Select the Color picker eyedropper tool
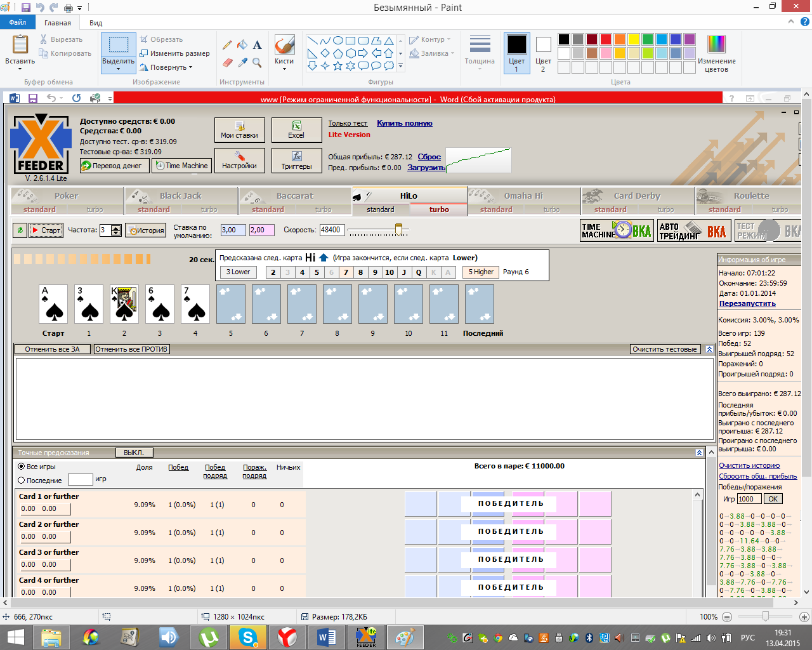This screenshot has height=650, width=812. (x=242, y=62)
